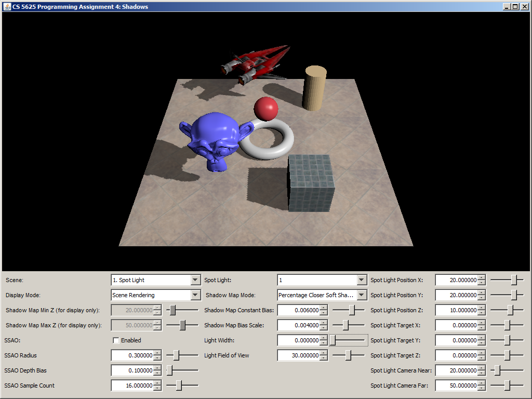Click the SSAO Radius value field
The width and height of the screenshot is (532, 399).
click(x=132, y=356)
